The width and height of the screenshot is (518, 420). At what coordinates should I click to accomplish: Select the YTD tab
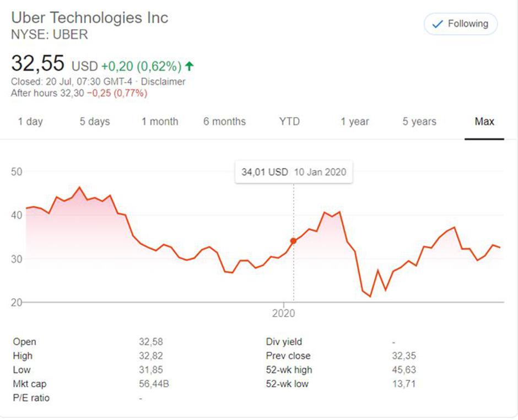tap(289, 122)
